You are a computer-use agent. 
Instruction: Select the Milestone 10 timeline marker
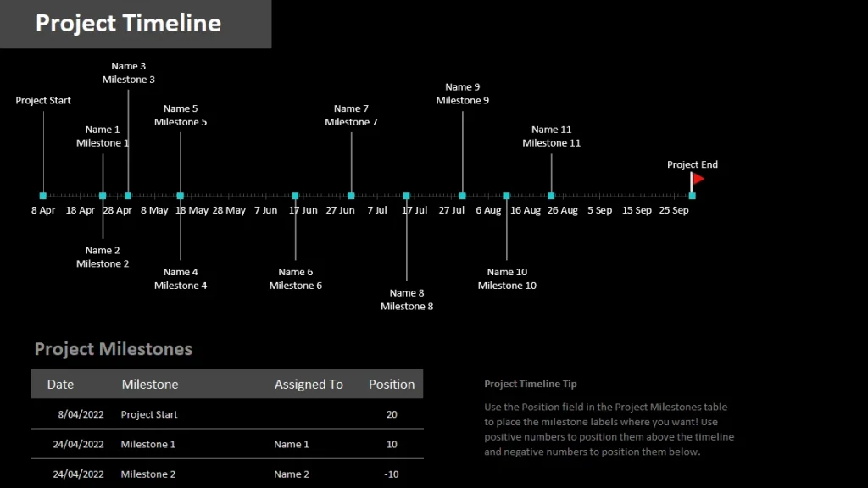(x=507, y=196)
